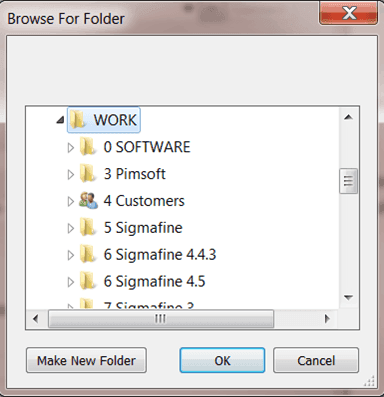Viewport: 384px width, 397px height.
Task: Click the horizontal scrollbar thumb
Action: pyautogui.click(x=161, y=319)
